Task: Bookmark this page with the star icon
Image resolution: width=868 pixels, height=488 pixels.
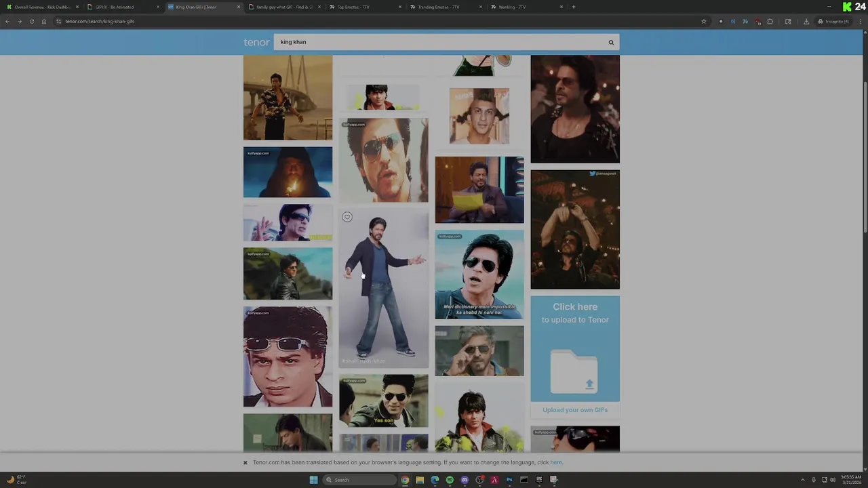Action: coord(704,22)
